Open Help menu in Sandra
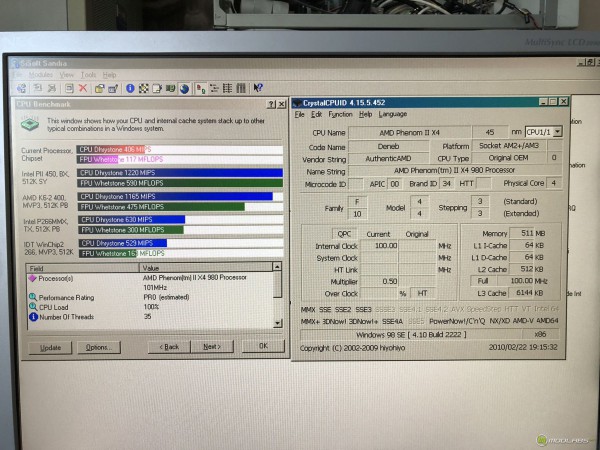Viewport: 600px width, 450px height. click(x=109, y=75)
